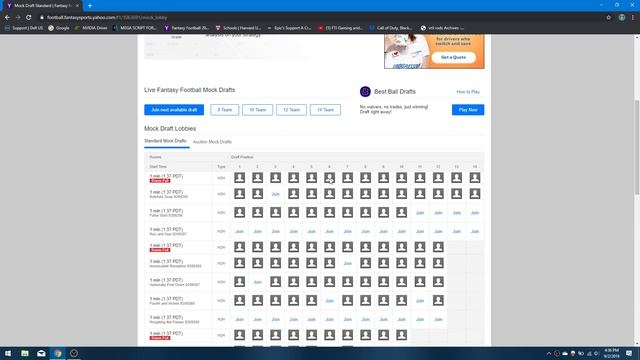Click occupied seat 7 in Fourth and Inches room

347,300
